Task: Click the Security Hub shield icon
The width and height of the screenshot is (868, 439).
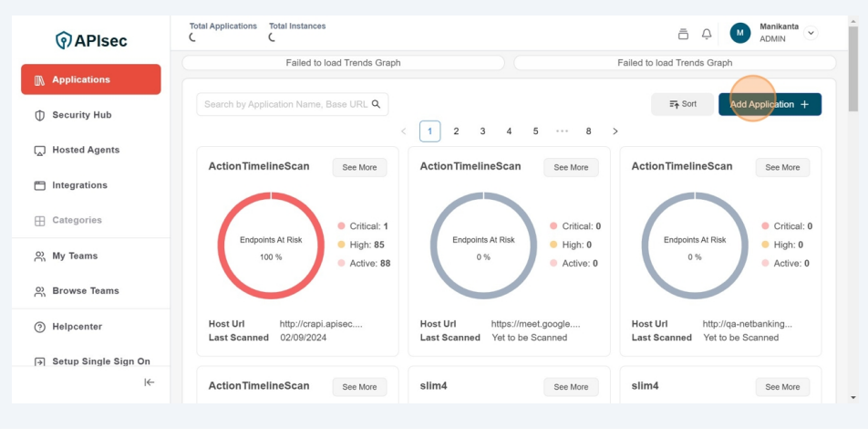Action: (x=39, y=115)
